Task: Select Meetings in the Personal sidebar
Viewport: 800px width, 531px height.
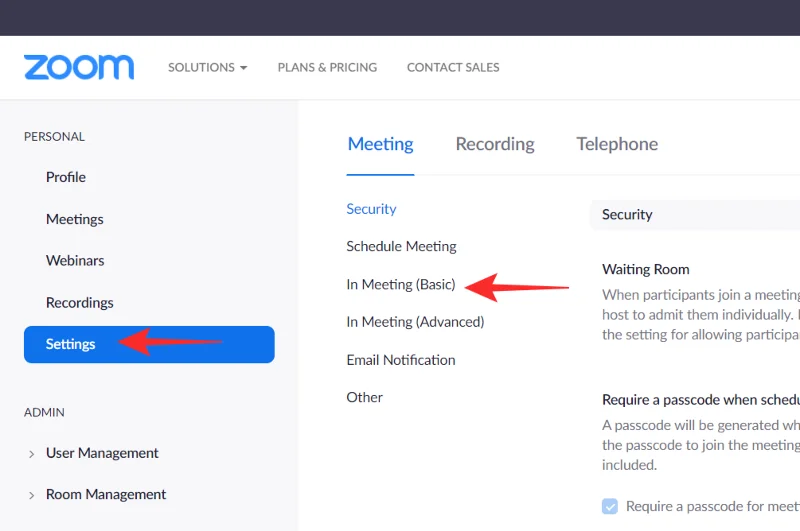Action: point(75,219)
